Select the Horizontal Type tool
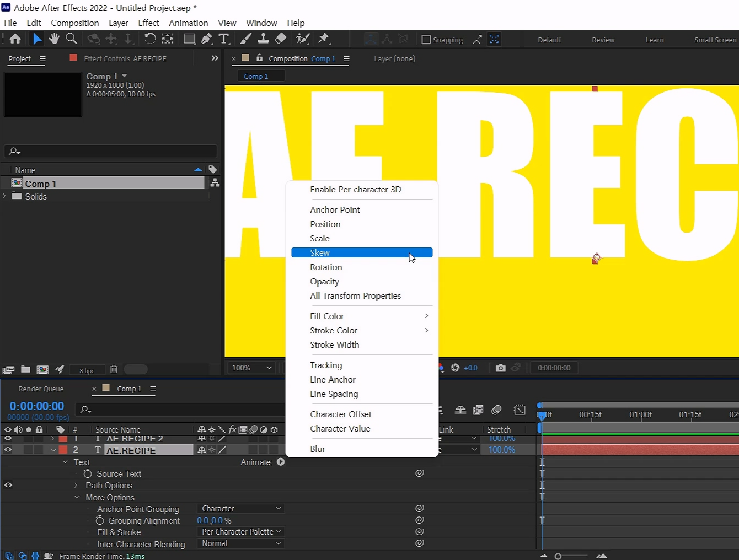The image size is (739, 560). pos(223,39)
